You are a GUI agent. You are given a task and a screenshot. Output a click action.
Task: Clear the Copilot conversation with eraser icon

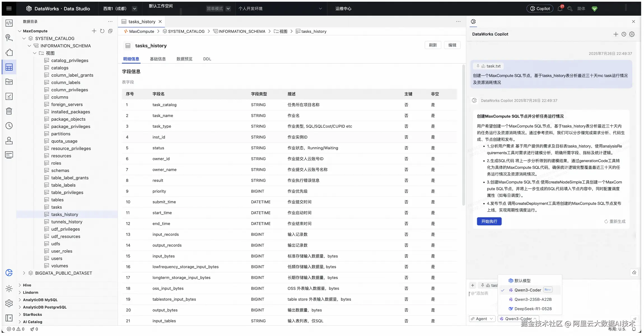pyautogui.click(x=634, y=272)
